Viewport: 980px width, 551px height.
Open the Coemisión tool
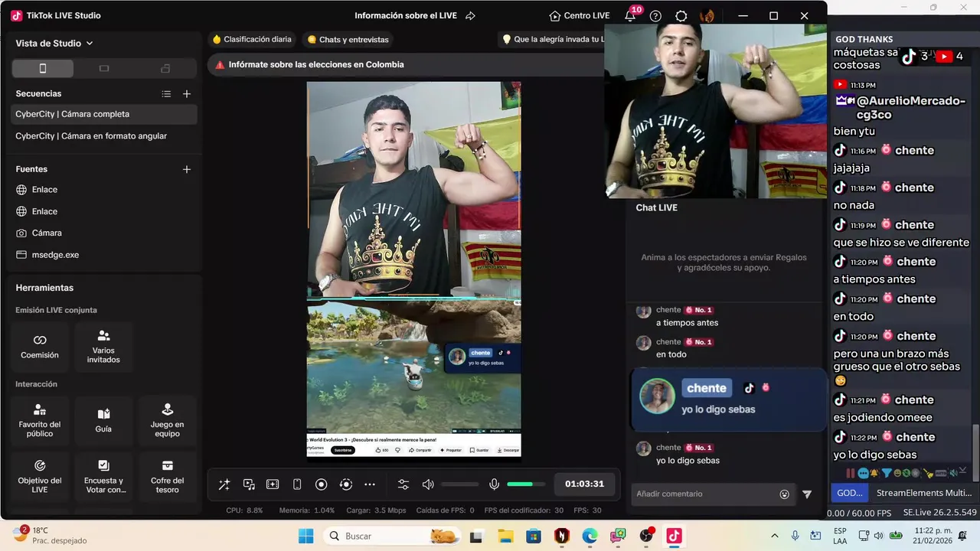[40, 347]
